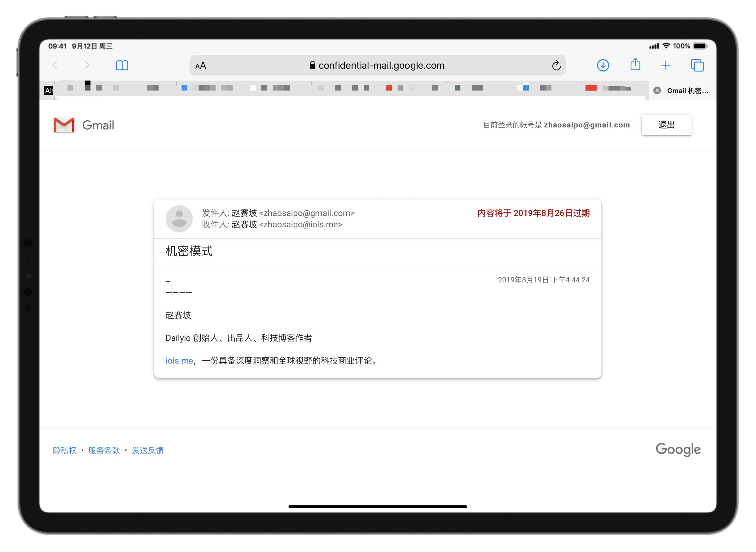Tap the cellular signal bars icon

tap(654, 46)
